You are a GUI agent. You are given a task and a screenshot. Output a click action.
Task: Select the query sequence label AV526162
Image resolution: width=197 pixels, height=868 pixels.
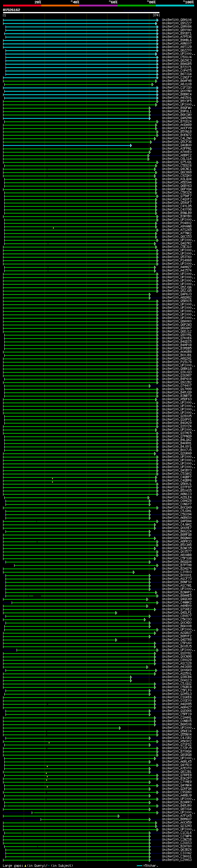[11, 10]
